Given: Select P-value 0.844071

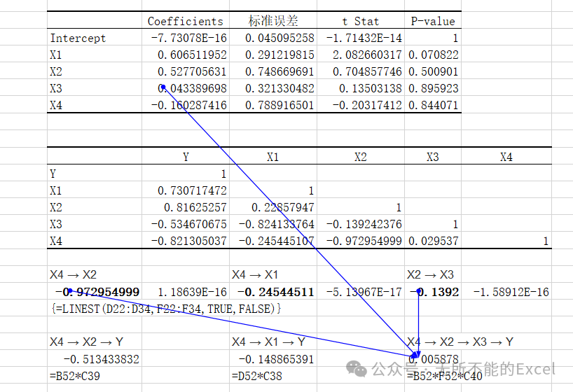Looking at the screenshot, I should pyautogui.click(x=433, y=105).
